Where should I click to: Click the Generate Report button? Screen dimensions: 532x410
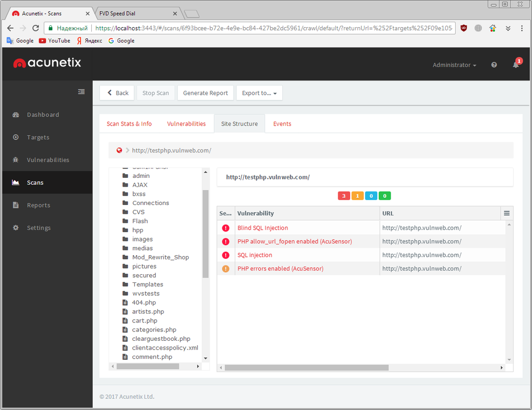coord(206,93)
